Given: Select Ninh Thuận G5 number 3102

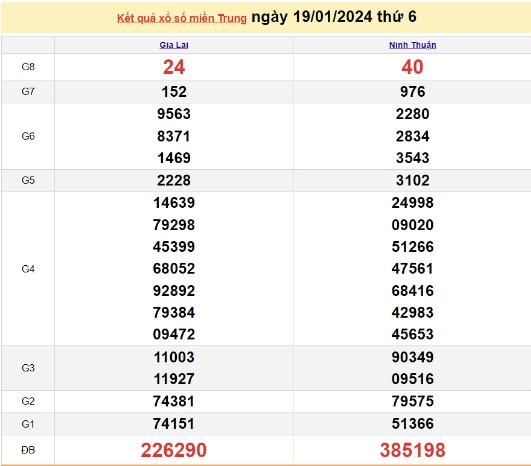Looking at the screenshot, I should [x=412, y=181].
